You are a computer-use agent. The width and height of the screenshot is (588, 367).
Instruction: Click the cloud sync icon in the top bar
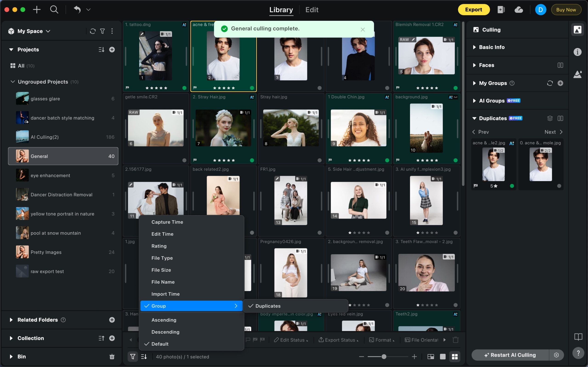tap(519, 10)
